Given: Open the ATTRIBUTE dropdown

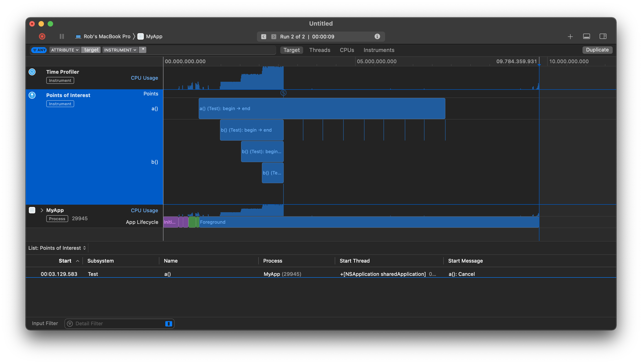Looking at the screenshot, I should pos(65,50).
